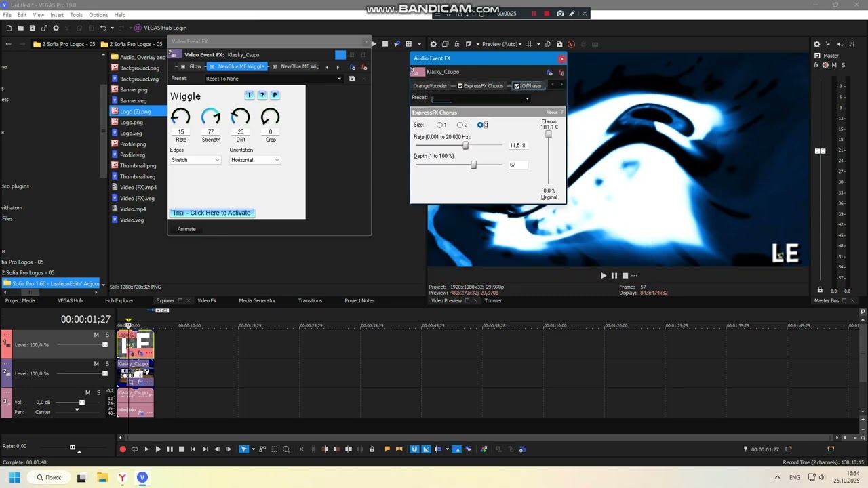
Task: Click Pause below the video preview
Action: click(x=614, y=275)
